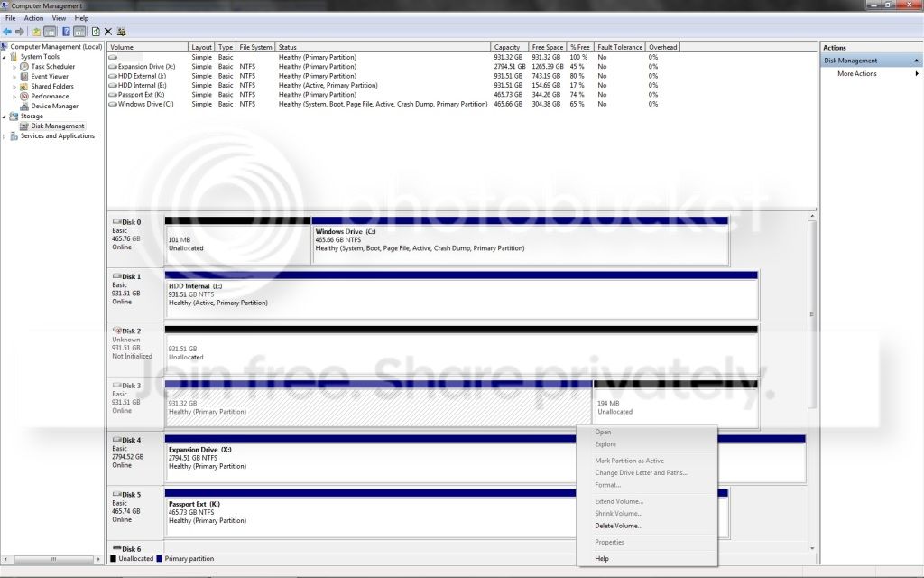Viewport: 924px width, 578px height.
Task: Select Disk Management in the tree
Action: click(x=57, y=126)
